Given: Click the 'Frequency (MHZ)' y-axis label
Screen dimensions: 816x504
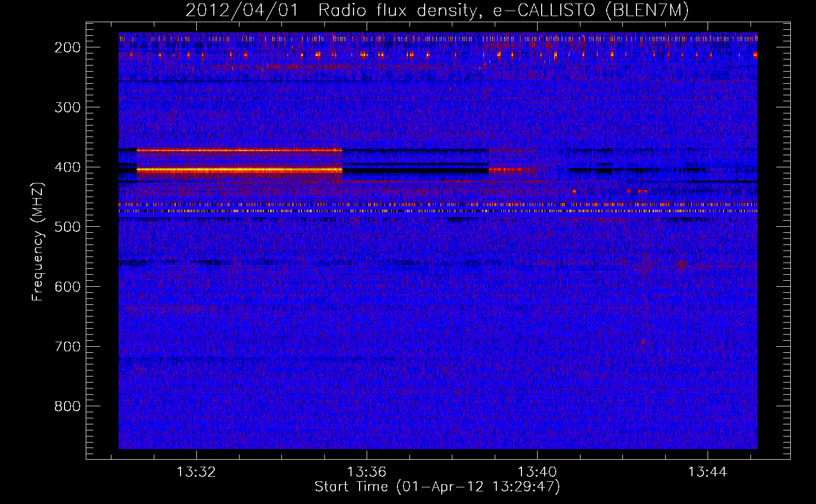Looking at the screenshot, I should pos(37,241).
